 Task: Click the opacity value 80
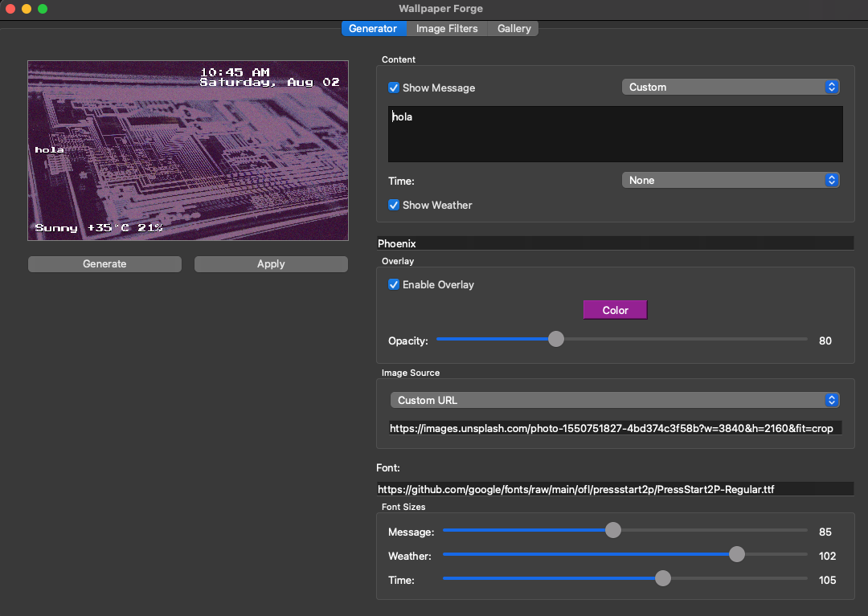click(x=825, y=341)
